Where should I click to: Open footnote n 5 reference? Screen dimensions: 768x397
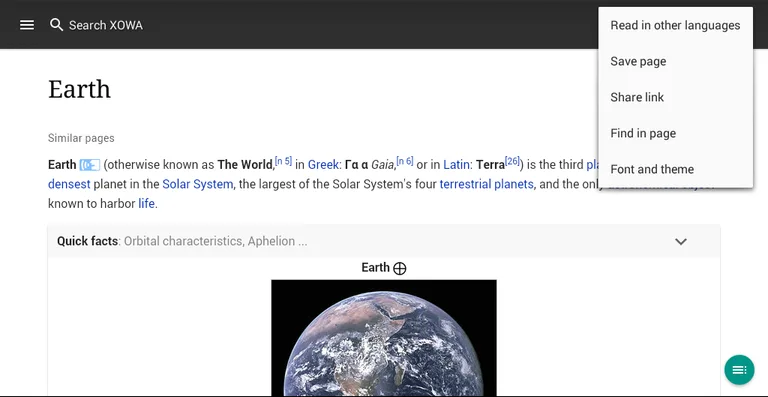click(284, 161)
